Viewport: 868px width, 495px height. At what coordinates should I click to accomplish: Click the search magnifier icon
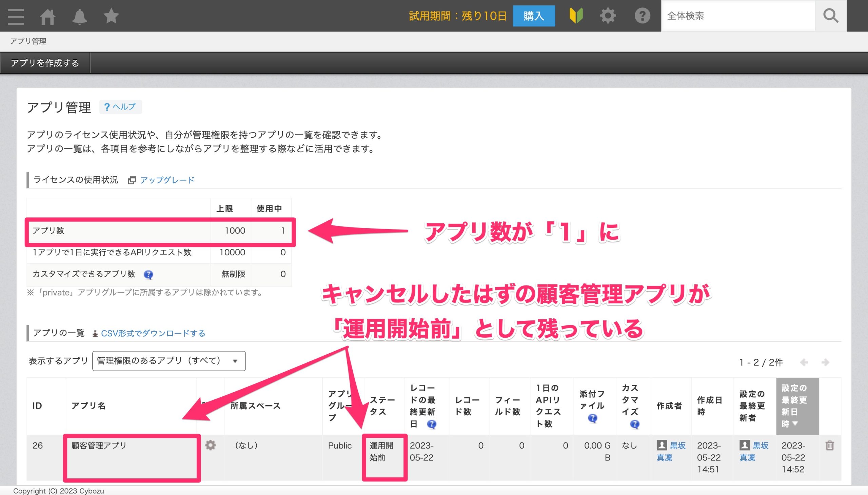(831, 15)
